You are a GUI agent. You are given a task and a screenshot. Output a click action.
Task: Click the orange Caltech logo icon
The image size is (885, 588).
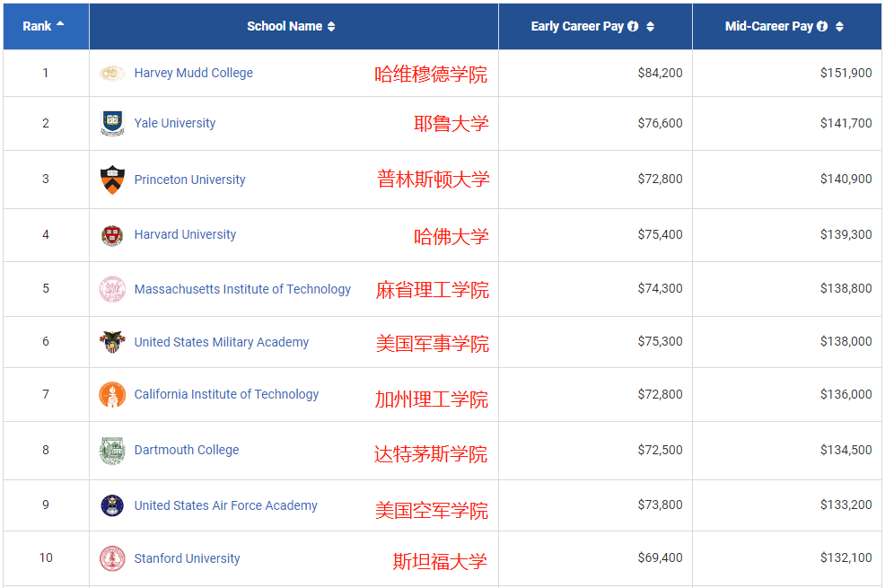click(x=112, y=394)
